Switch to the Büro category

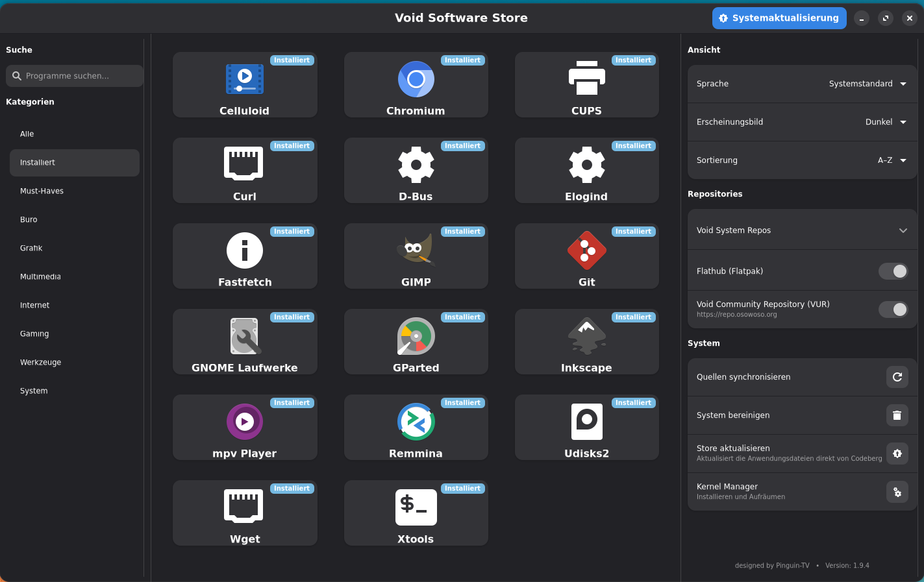tap(75, 220)
